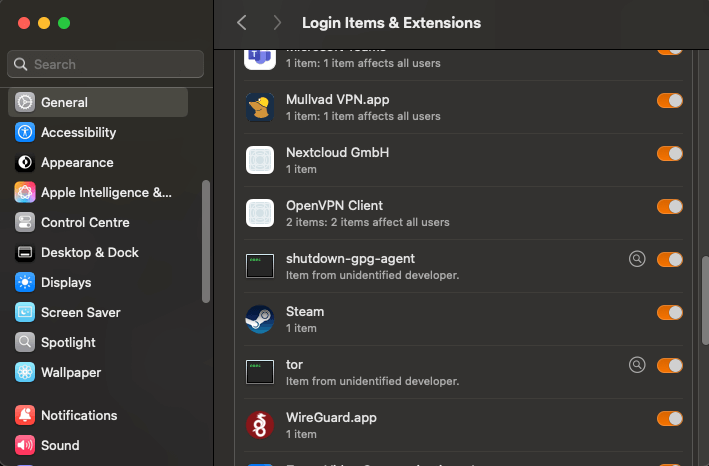The width and height of the screenshot is (709, 466).
Task: Open Apple Intelligence & Siri settings
Action: pos(98,193)
